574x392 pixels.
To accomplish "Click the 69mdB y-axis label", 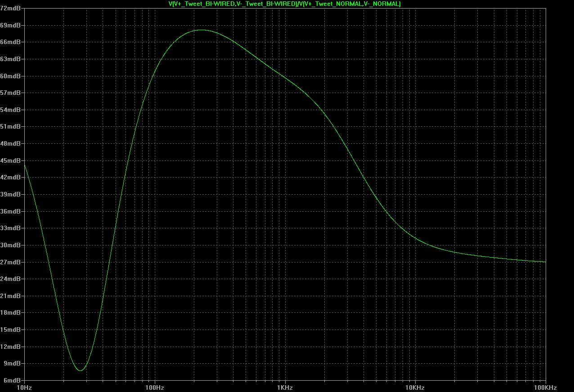I will click(11, 25).
